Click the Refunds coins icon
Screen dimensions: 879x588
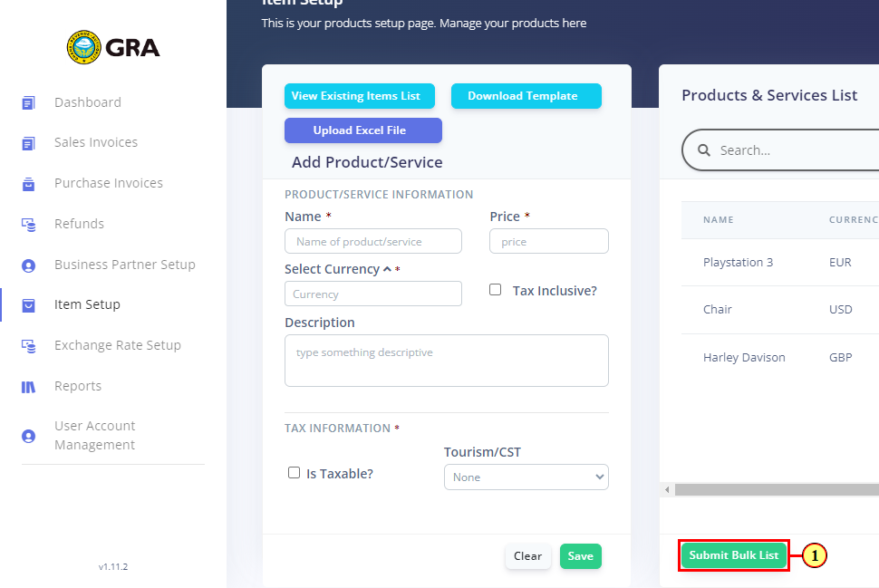pos(28,225)
